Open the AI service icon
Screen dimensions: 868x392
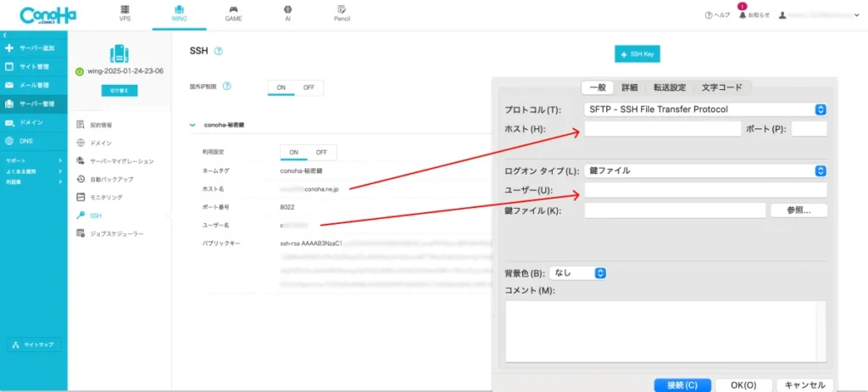click(287, 12)
